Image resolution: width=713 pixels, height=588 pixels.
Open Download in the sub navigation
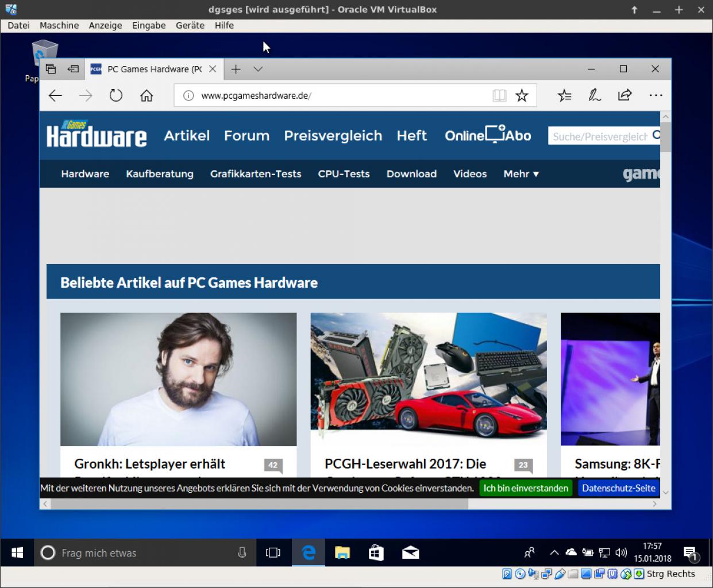(411, 173)
